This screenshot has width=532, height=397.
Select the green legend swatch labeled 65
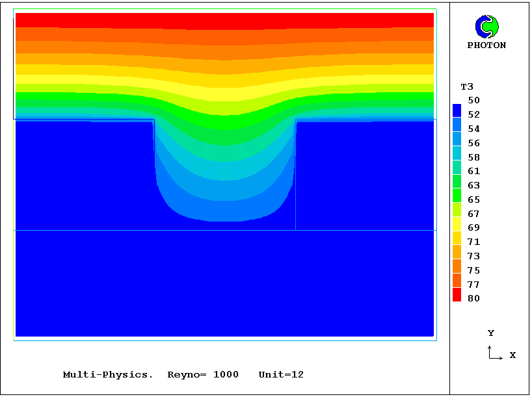457,196
